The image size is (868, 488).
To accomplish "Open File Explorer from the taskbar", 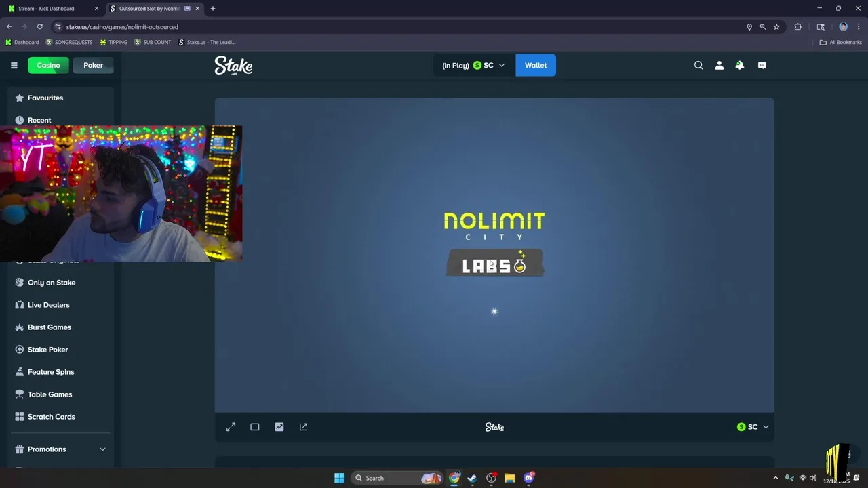I will coord(509,478).
